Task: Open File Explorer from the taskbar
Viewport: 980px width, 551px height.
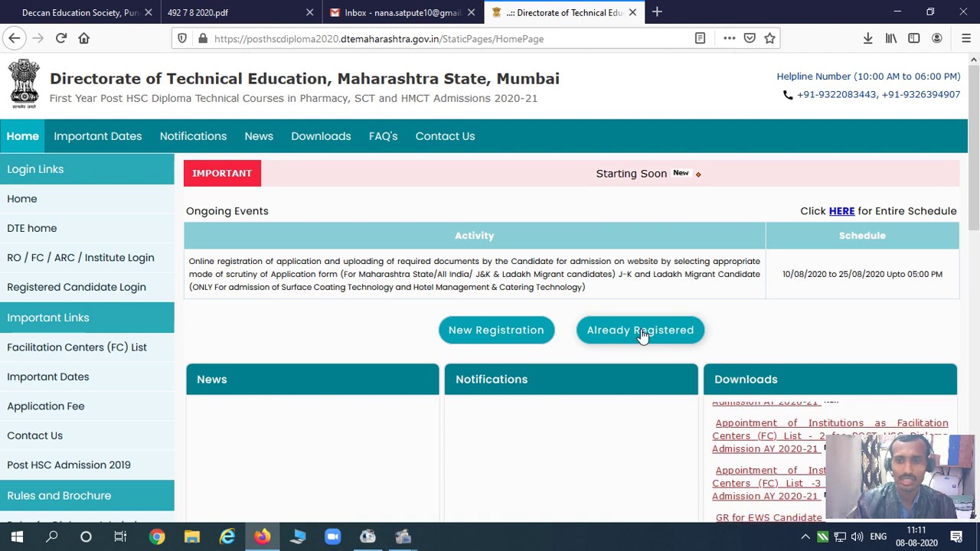Action: pyautogui.click(x=192, y=536)
